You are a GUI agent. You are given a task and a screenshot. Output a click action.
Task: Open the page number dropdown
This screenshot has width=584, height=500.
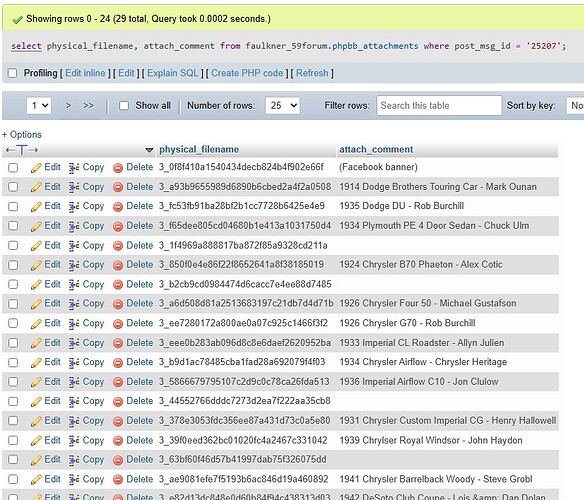click(39, 106)
